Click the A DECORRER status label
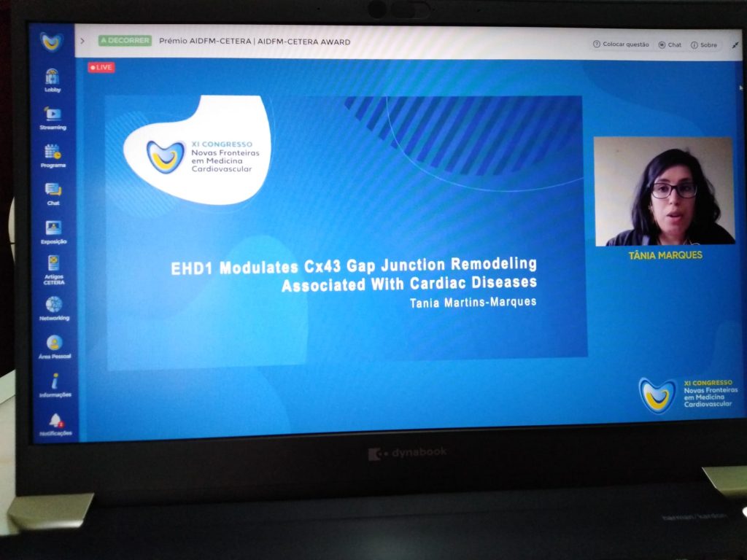Image resolution: width=747 pixels, height=560 pixels. (125, 41)
